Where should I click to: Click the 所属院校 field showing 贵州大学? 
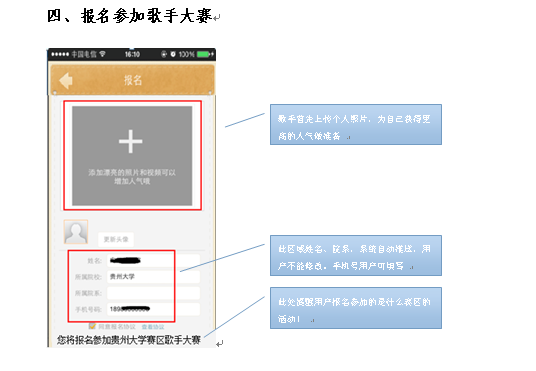pyautogui.click(x=153, y=277)
